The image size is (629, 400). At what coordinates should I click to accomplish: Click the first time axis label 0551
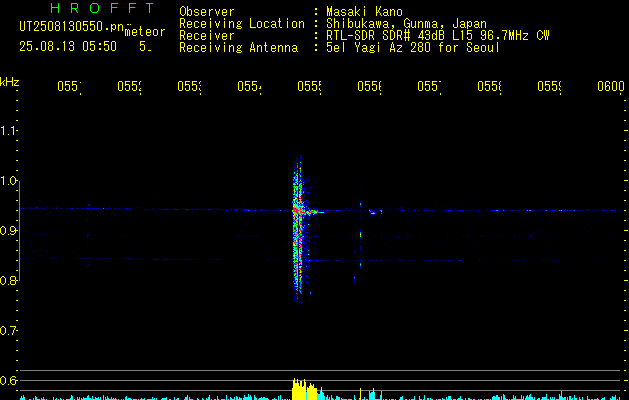[x=69, y=86]
